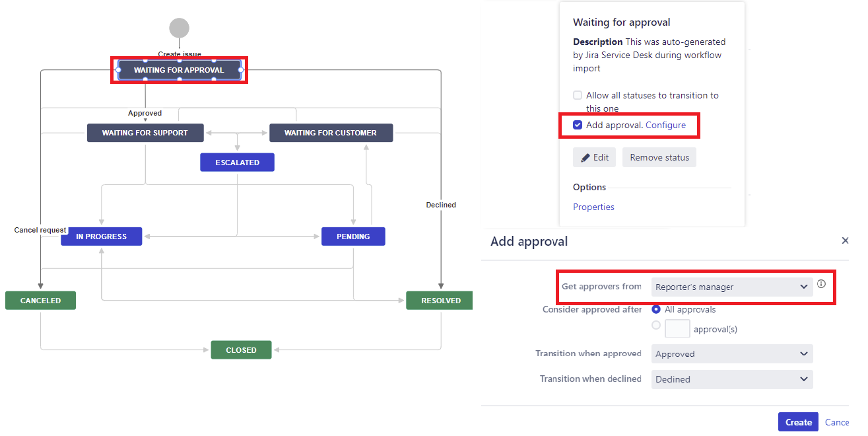
Task: Click the Configure approval link
Action: [x=665, y=125]
